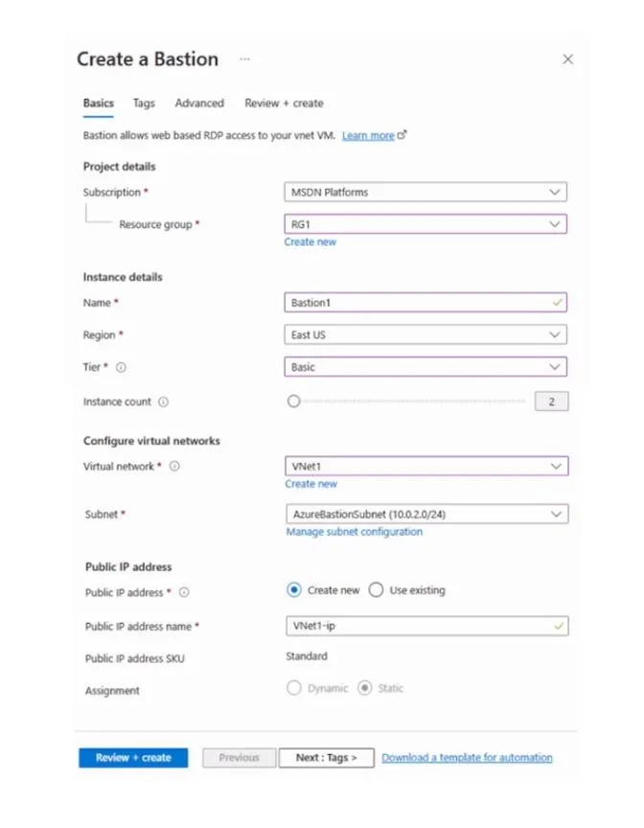Select the Use existing radio button
Viewport: 644px width, 828px height.
point(376,589)
